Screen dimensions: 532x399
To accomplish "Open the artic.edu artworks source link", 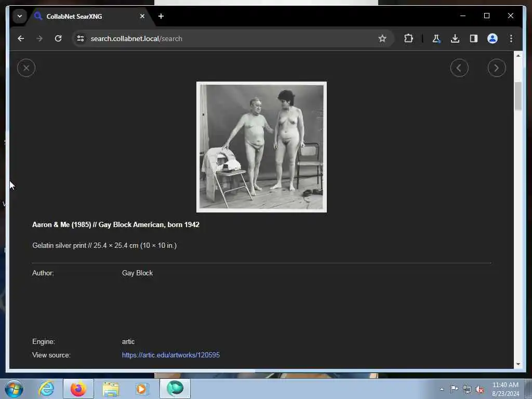I will point(170,355).
